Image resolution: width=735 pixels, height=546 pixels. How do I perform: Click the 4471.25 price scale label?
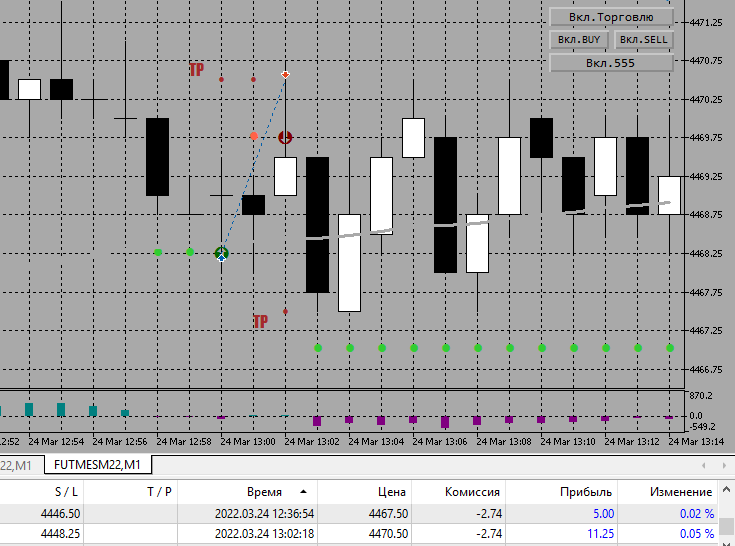coord(707,22)
